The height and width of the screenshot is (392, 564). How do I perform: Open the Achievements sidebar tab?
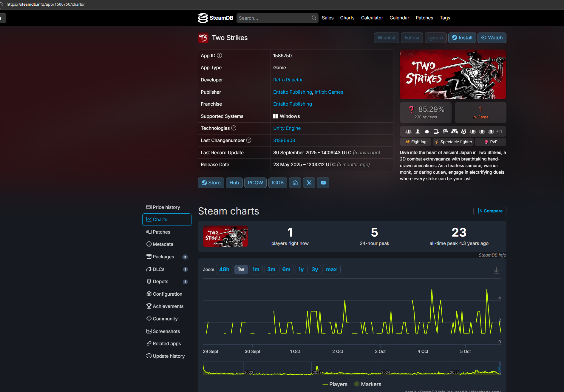point(167,306)
